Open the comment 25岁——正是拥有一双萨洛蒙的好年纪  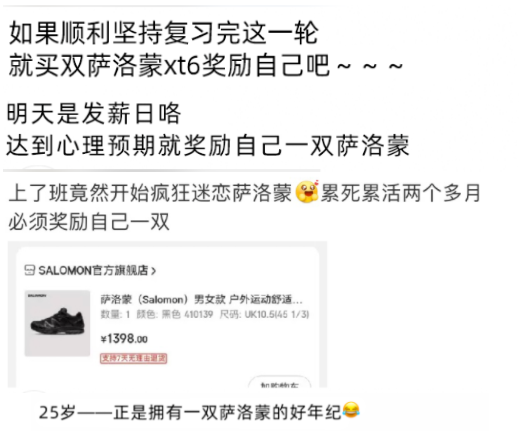[199, 412]
